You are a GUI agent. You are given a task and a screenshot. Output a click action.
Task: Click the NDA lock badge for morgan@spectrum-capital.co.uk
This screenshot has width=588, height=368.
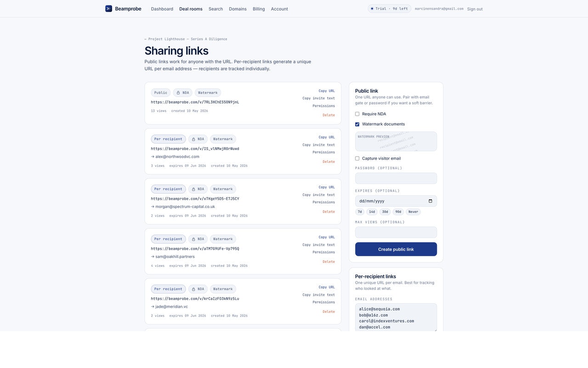(x=198, y=189)
